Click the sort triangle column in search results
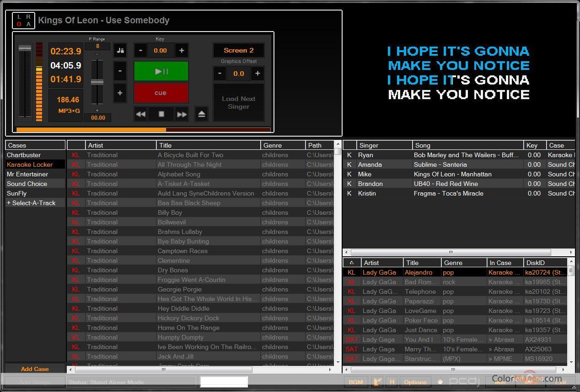This screenshot has width=580, height=392. point(352,263)
